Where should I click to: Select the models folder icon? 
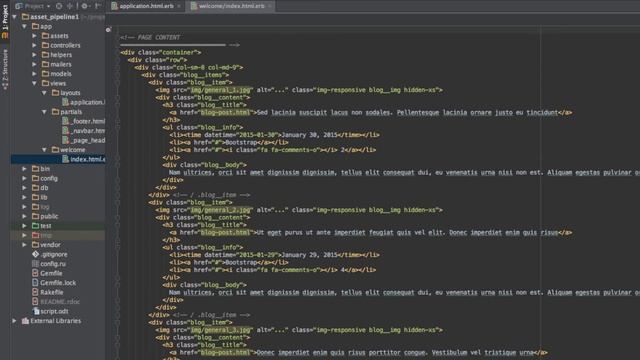click(x=45, y=74)
